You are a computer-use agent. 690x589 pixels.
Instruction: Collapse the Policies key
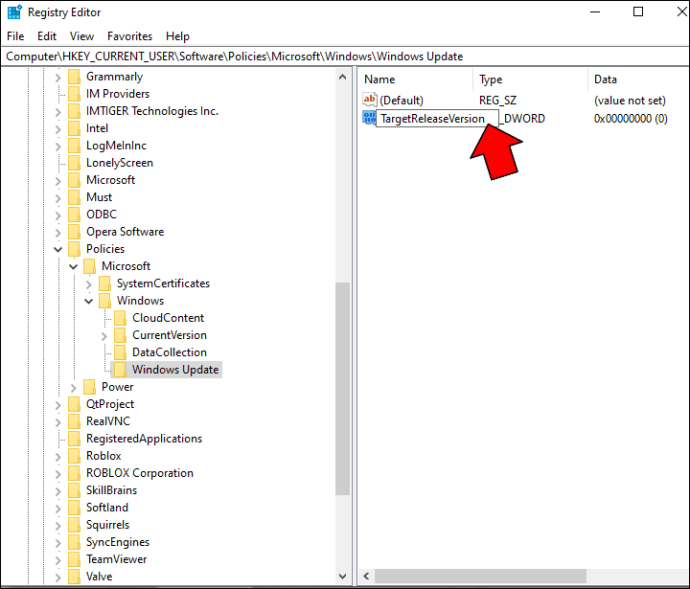[58, 250]
